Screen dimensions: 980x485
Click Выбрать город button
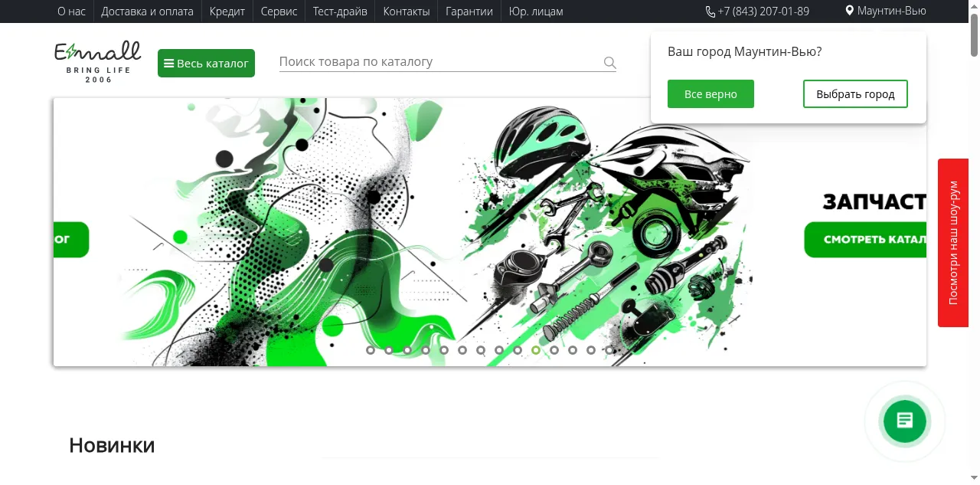(855, 94)
